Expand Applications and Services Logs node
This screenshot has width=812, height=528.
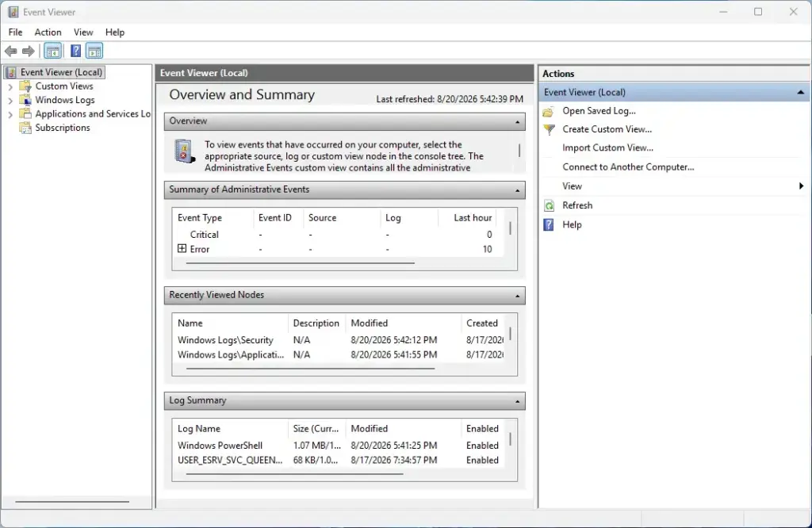[x=10, y=115]
